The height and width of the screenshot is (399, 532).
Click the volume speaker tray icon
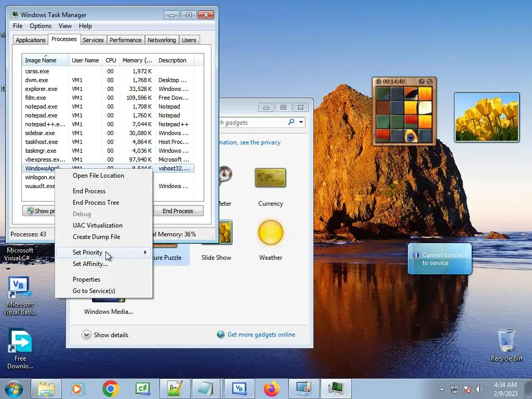pyautogui.click(x=480, y=389)
